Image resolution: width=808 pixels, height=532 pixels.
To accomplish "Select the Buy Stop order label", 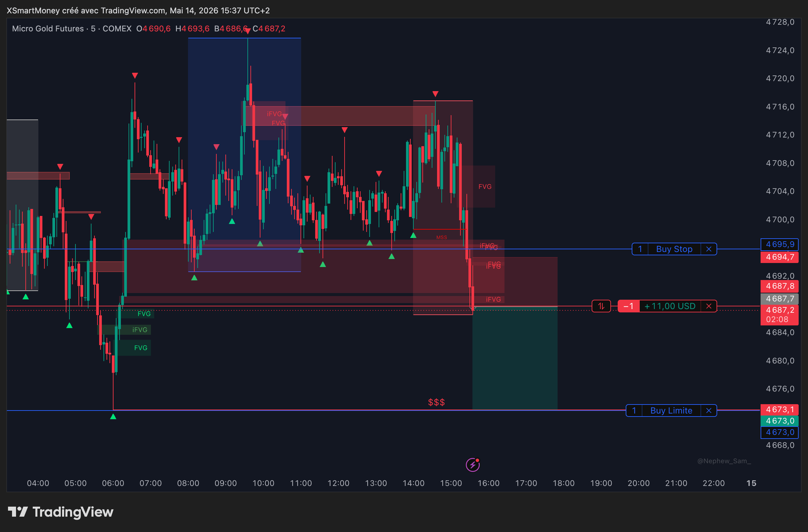I will click(674, 249).
